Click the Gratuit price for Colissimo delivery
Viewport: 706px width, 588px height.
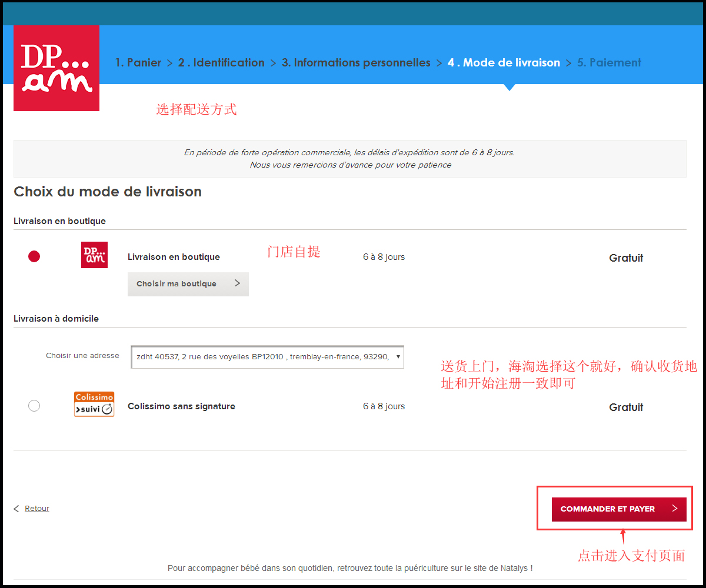[x=626, y=407]
